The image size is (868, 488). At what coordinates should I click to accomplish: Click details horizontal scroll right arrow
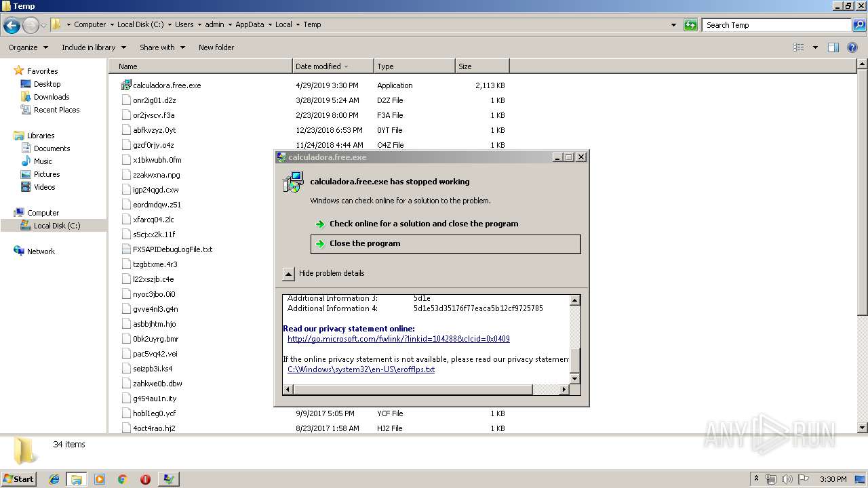[x=564, y=389]
